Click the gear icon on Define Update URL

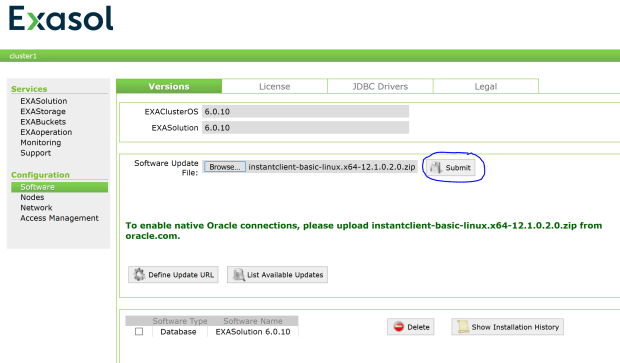(x=139, y=274)
